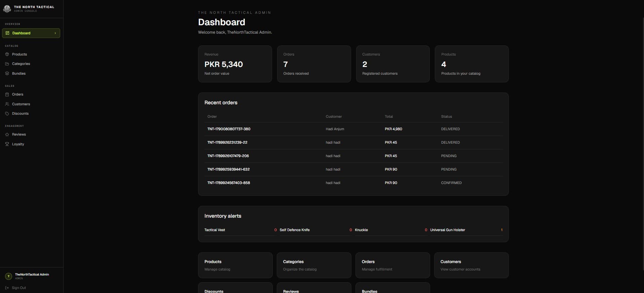Screen dimensions: 644x293
Task: Open the Customers quick link card
Action: pos(471,265)
